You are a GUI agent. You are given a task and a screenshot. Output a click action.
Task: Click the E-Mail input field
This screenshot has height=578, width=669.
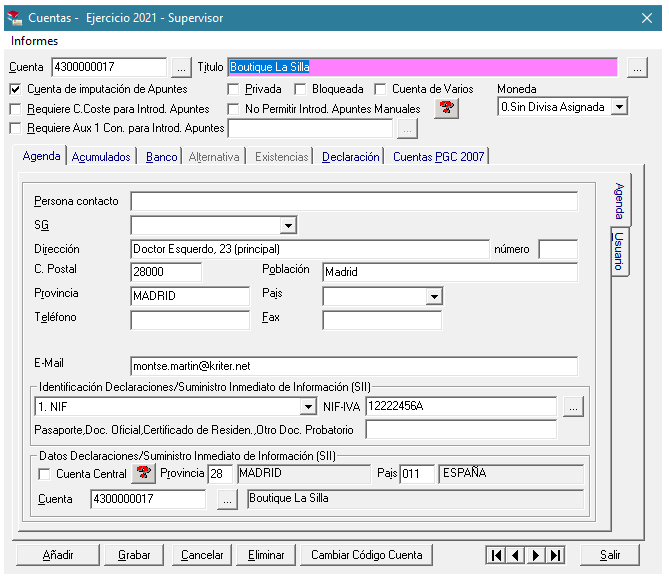pos(353,366)
